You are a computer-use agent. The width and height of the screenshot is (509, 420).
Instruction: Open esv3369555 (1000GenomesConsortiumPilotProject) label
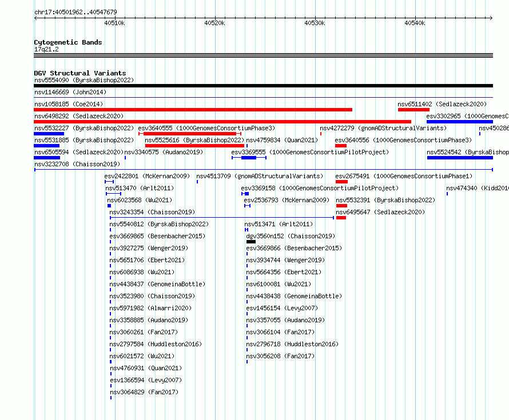(310, 152)
